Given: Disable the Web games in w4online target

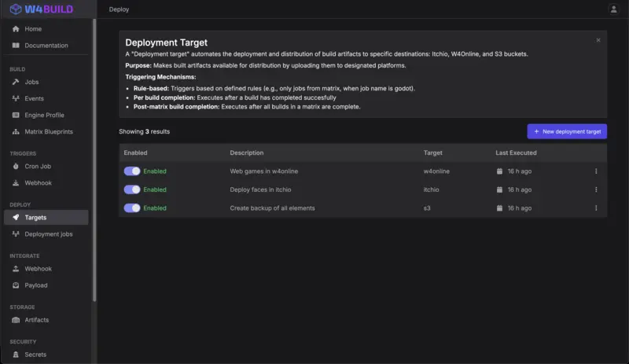Looking at the screenshot, I should (x=132, y=171).
